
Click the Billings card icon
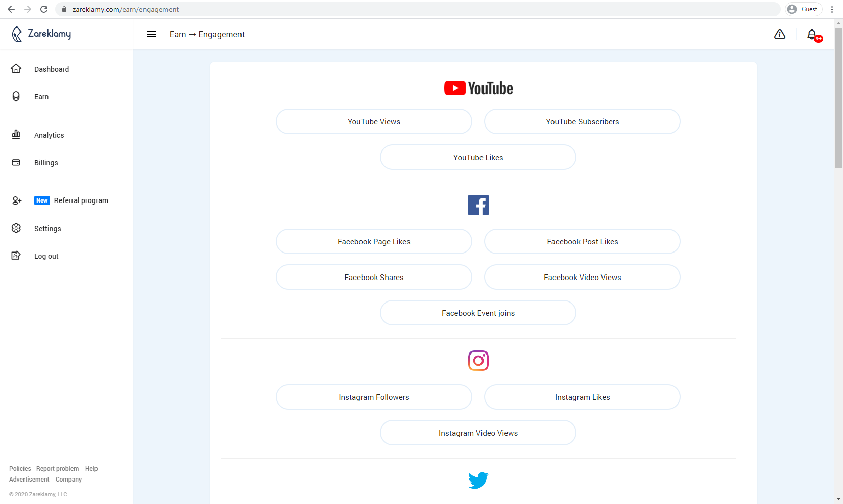click(16, 162)
